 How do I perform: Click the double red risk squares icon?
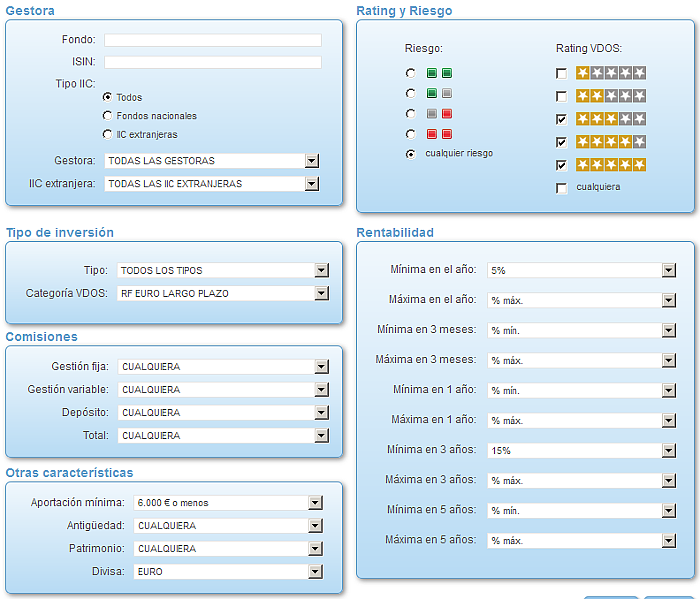pyautogui.click(x=439, y=134)
